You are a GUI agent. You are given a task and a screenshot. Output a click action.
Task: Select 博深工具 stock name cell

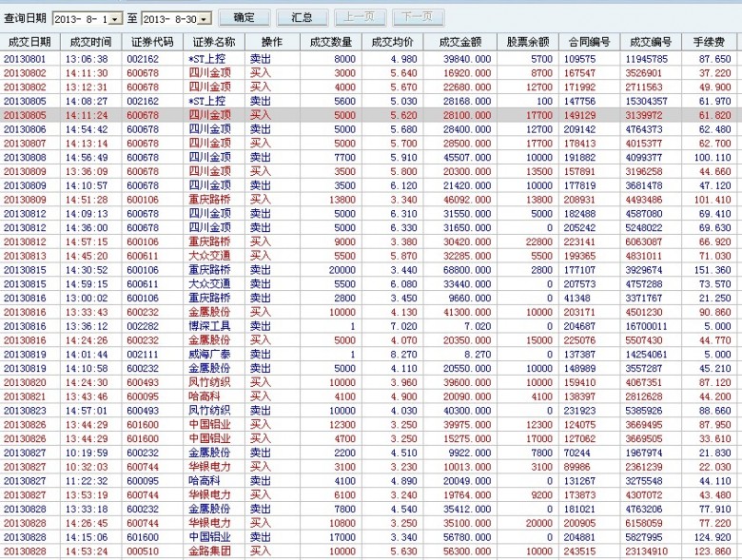209,326
